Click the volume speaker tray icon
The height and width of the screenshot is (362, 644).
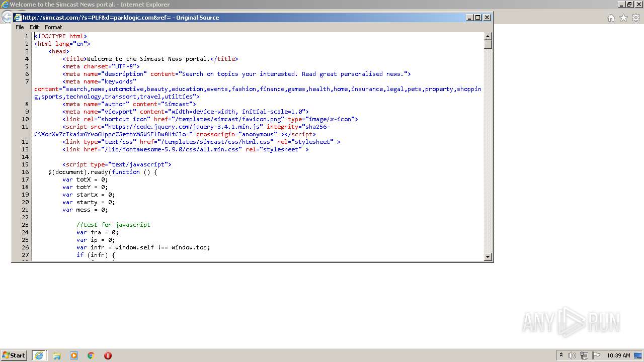[572, 355]
